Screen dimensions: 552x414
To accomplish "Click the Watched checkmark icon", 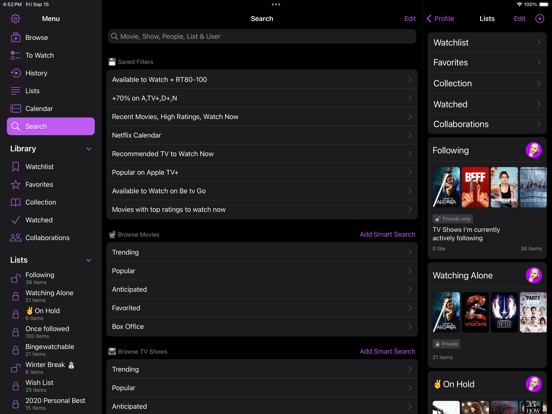I will point(15,220).
